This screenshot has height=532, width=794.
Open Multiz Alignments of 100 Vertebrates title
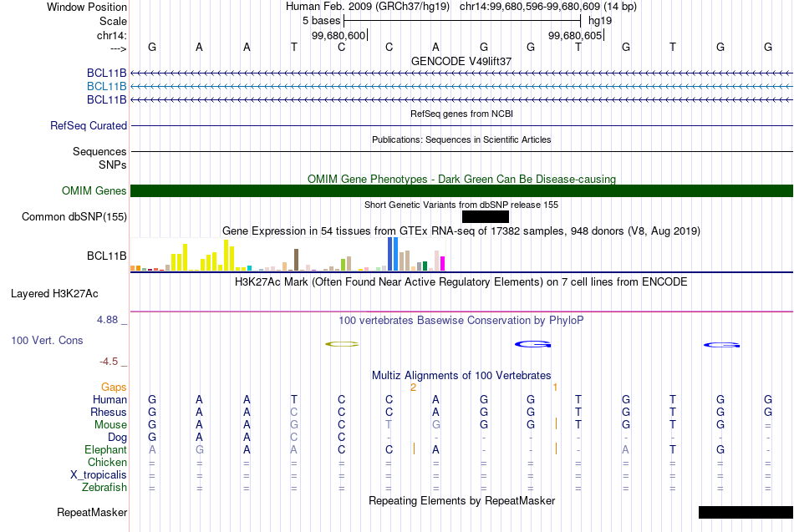point(461,376)
